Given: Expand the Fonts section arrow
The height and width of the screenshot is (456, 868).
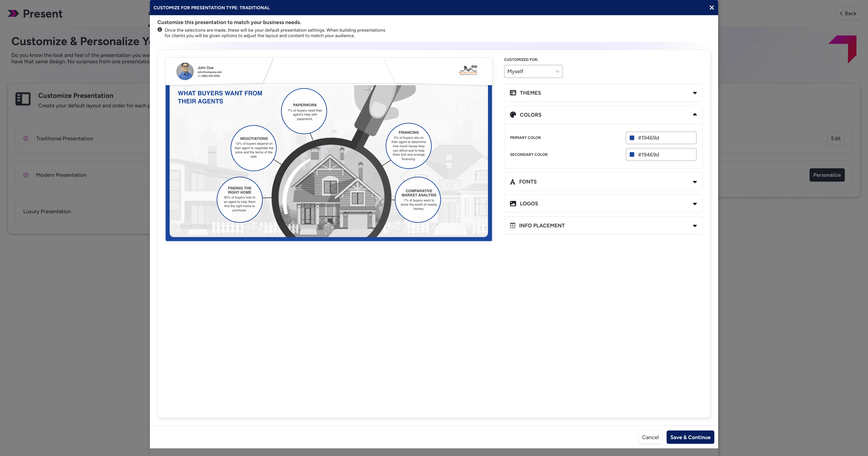Looking at the screenshot, I should [x=695, y=182].
